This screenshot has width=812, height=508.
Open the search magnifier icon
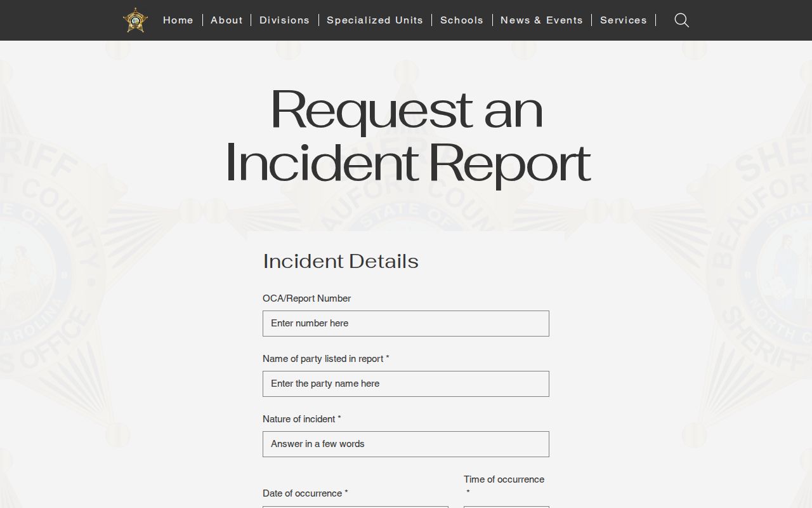[x=682, y=20]
